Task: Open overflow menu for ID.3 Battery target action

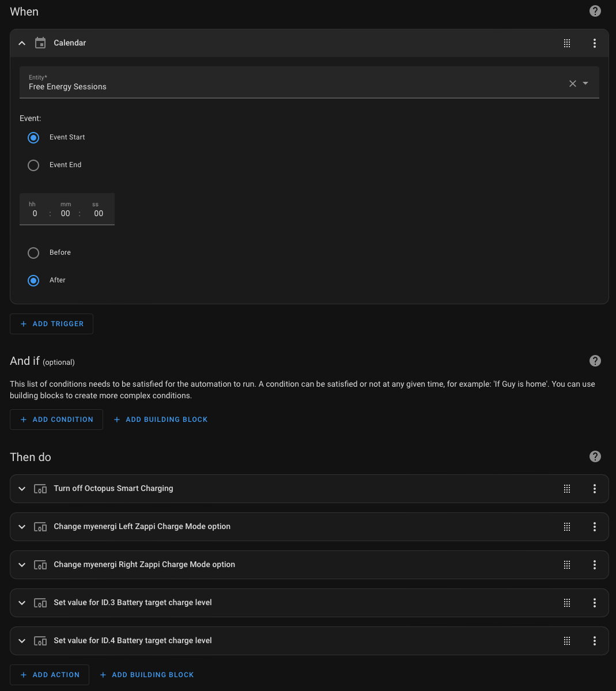Action: 595,603
